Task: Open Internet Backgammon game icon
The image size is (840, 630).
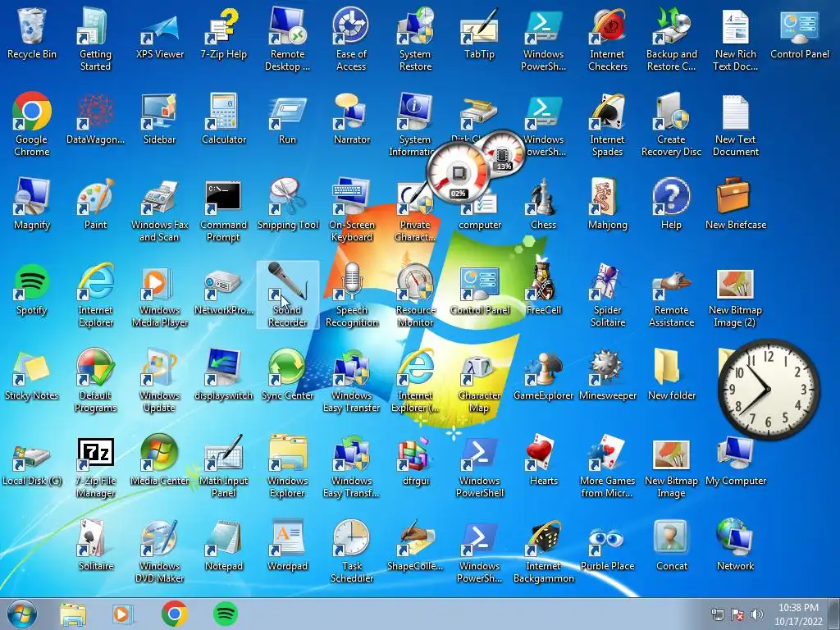Action: (x=543, y=538)
